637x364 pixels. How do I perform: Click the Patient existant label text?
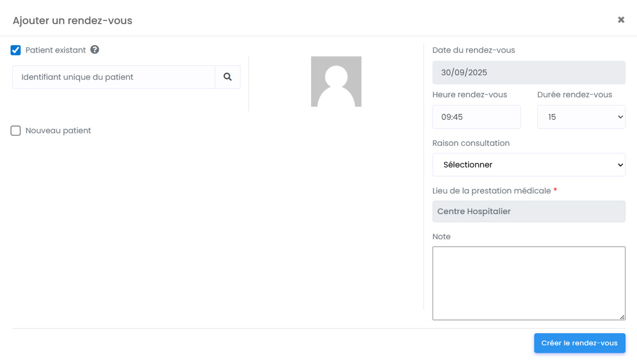pos(56,50)
